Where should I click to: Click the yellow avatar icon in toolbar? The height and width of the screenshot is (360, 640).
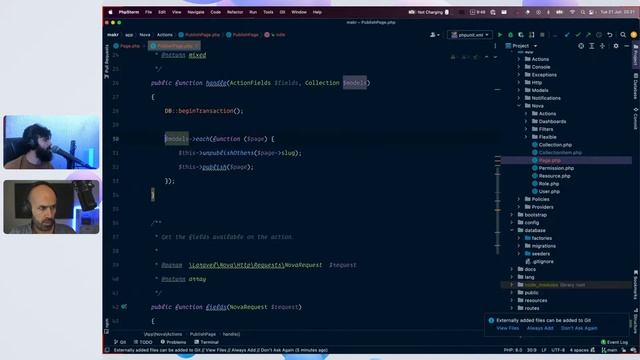(633, 35)
